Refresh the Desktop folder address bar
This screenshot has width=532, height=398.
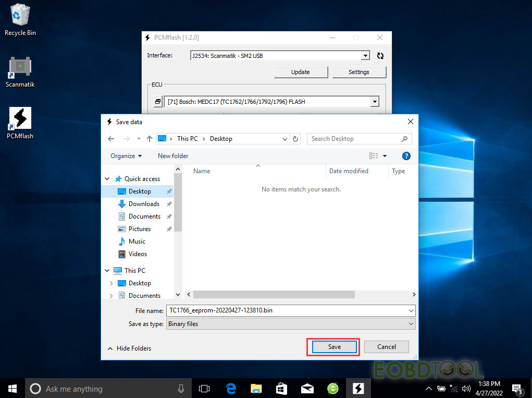[x=296, y=139]
